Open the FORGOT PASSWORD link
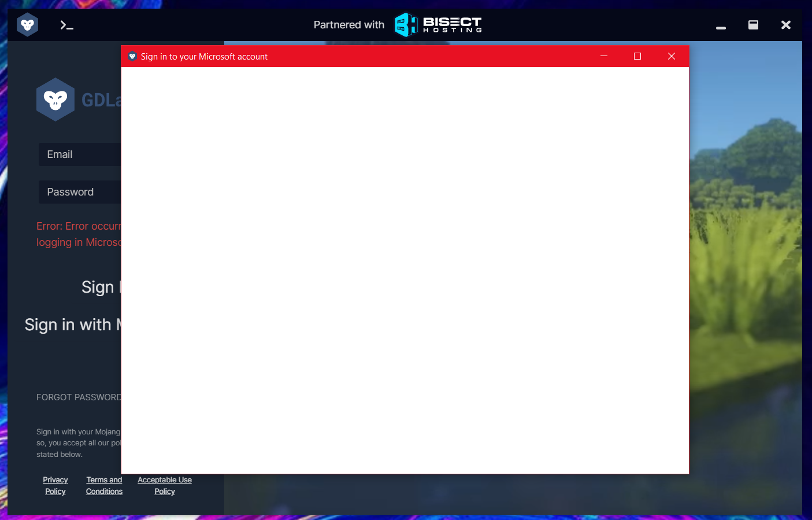 click(79, 397)
